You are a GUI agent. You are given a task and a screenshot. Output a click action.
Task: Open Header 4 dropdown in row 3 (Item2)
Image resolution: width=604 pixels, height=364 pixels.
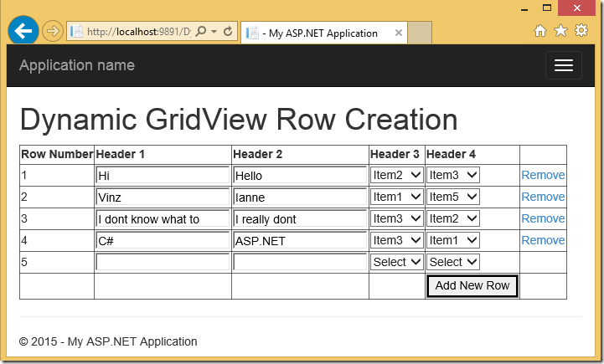pyautogui.click(x=452, y=218)
